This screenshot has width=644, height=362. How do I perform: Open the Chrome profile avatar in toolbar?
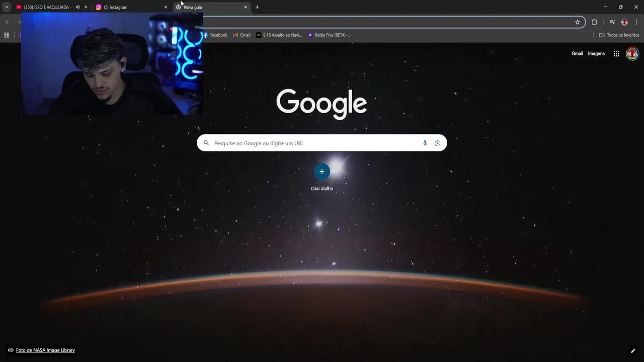(x=624, y=22)
